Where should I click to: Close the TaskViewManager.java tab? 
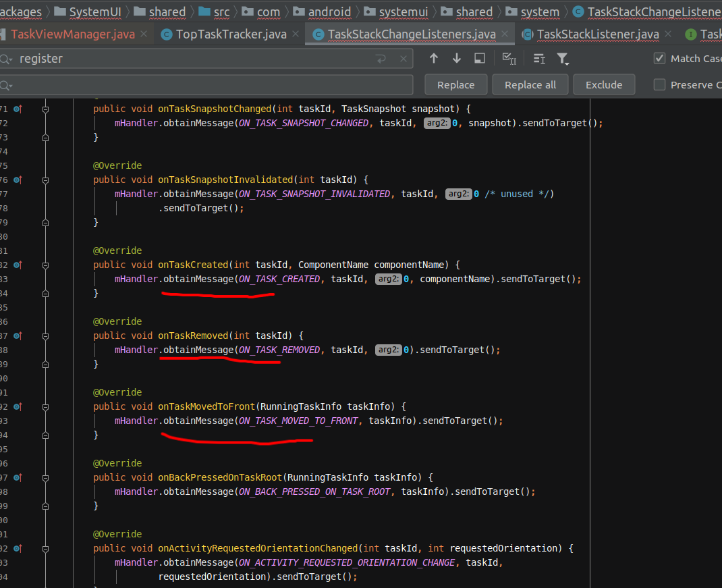coord(144,34)
